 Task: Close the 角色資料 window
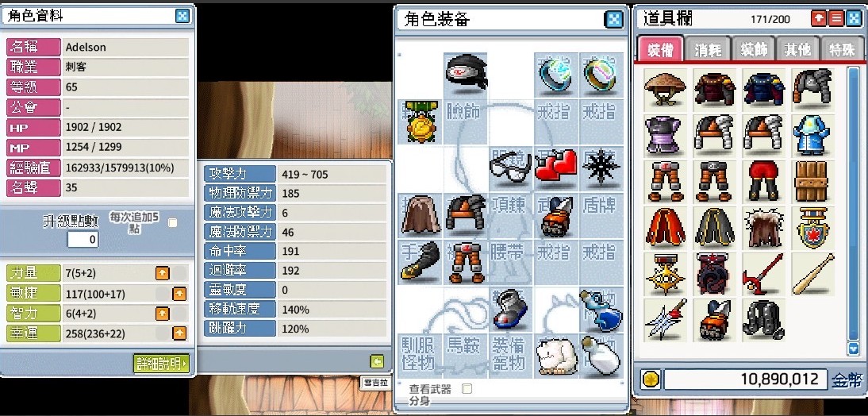182,16
